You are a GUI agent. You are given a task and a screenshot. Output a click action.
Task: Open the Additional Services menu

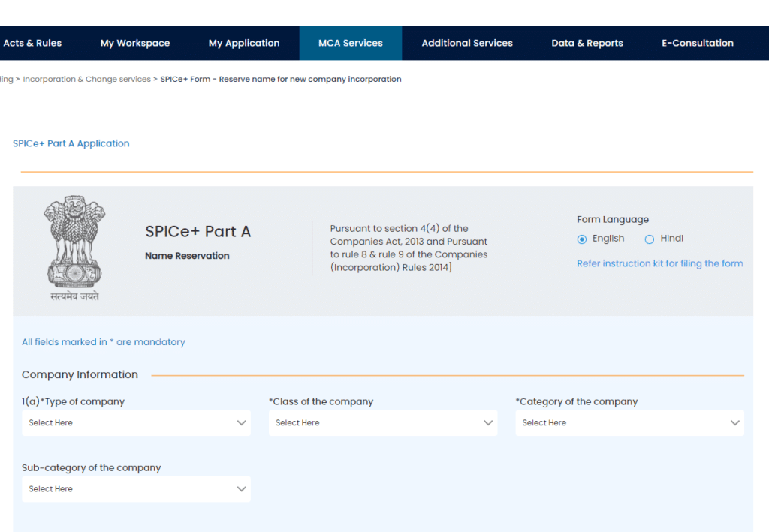pos(467,43)
